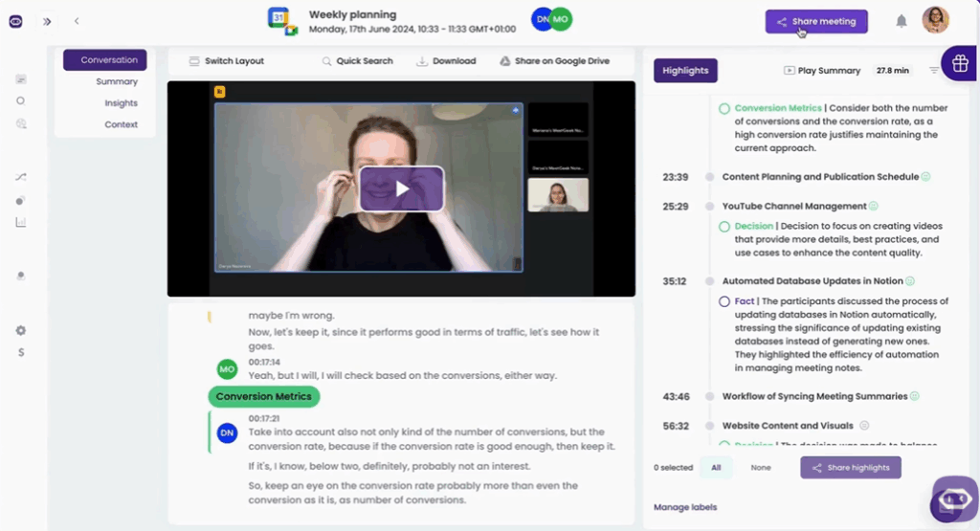The height and width of the screenshot is (531, 980).
Task: Open the user profile avatar menu
Action: pyautogui.click(x=936, y=20)
